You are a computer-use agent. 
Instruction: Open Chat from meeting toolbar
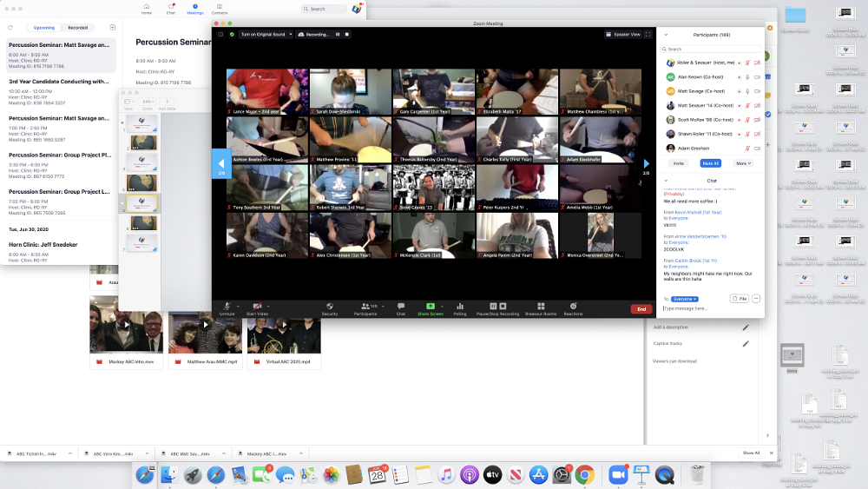coord(401,308)
